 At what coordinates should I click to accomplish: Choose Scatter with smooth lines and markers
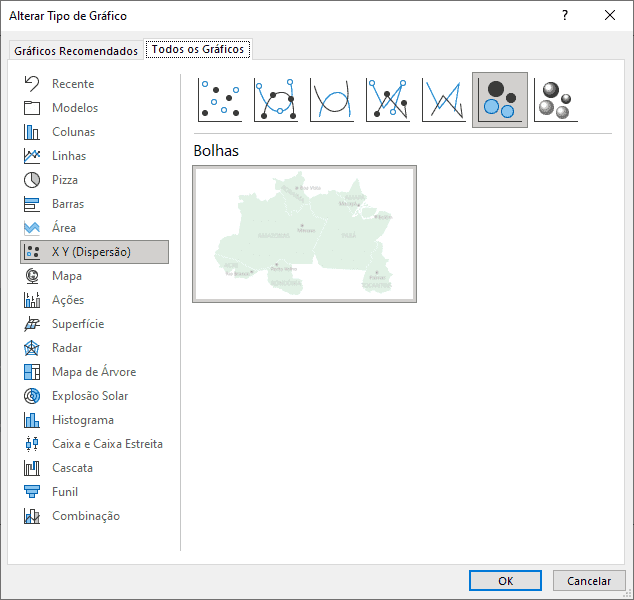coord(276,100)
